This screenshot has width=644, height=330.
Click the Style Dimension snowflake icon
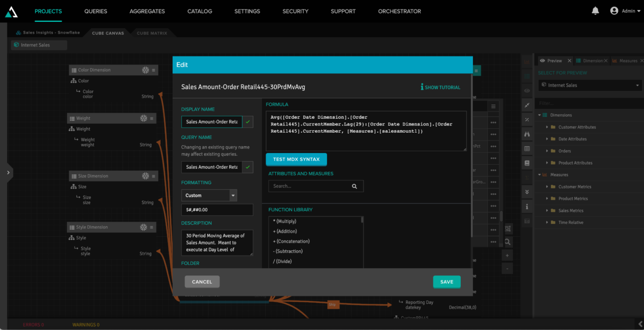[144, 227]
